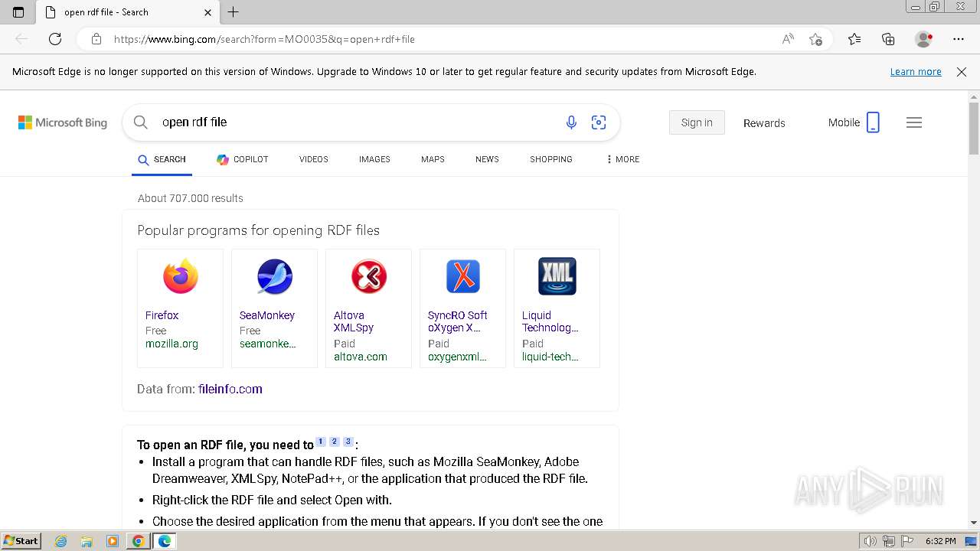
Task: Click the page vertical scrollbar thumb
Action: (974, 127)
